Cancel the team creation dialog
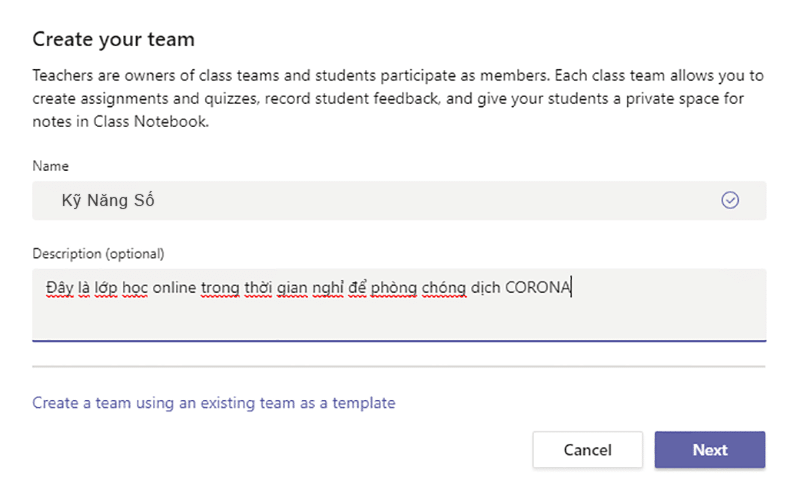800x490 pixels. coord(588,450)
